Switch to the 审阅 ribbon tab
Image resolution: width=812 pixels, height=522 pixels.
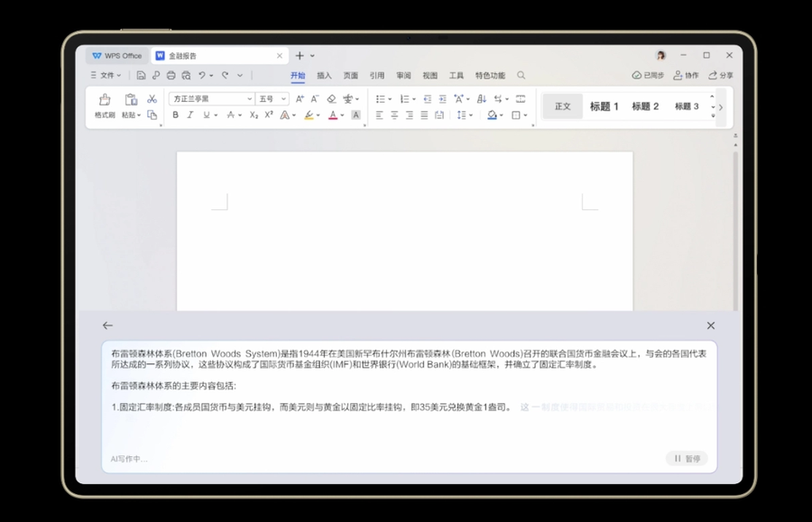(x=403, y=76)
